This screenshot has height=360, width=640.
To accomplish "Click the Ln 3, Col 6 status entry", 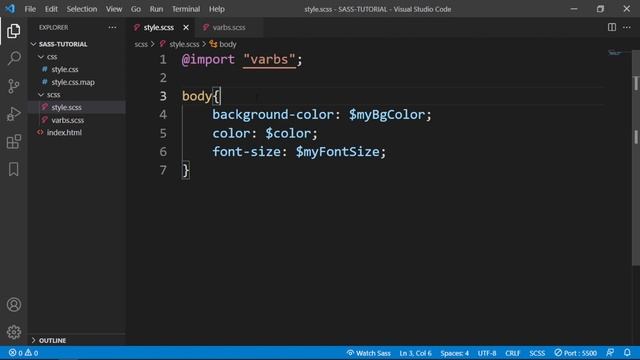I will [415, 353].
